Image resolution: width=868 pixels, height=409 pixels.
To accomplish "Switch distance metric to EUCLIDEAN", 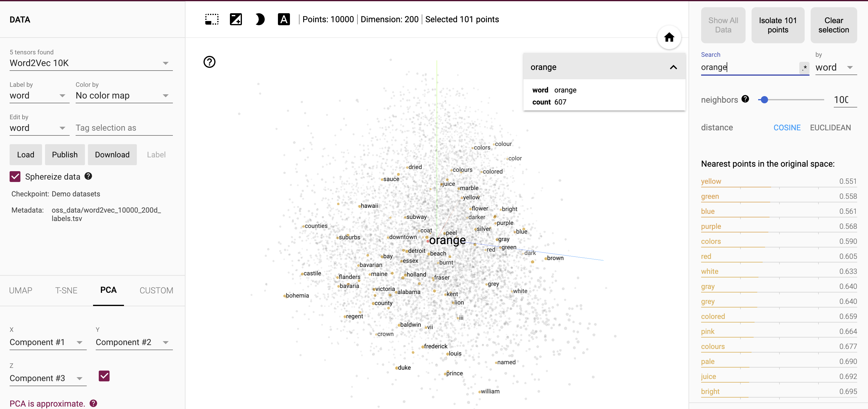I will [x=829, y=127].
